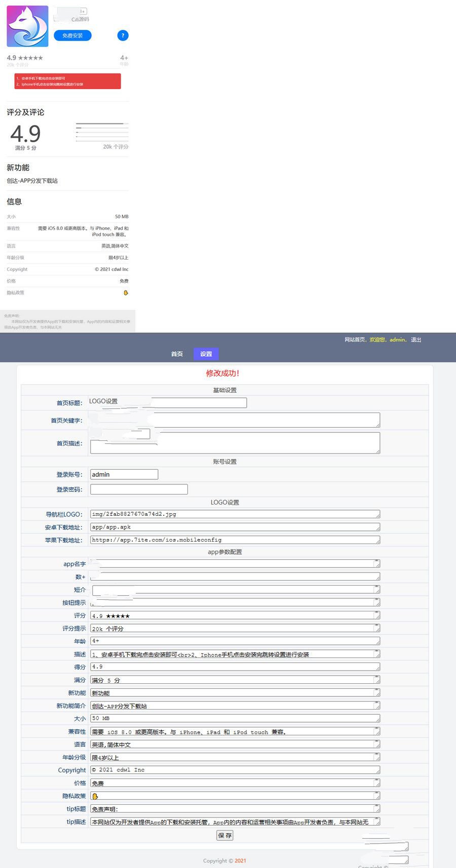The image size is (456, 868).
Task: Click the fox app logo icon
Action: (27, 26)
